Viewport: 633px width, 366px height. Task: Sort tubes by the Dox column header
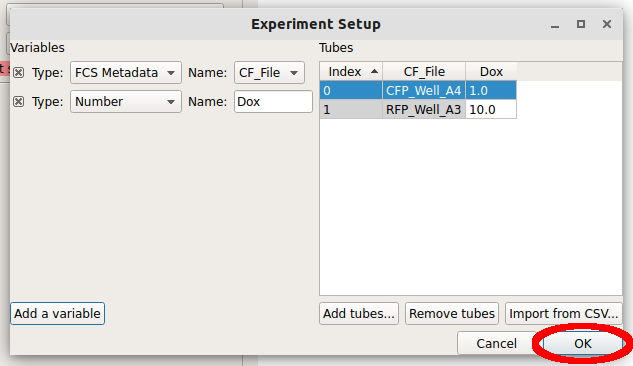[491, 72]
